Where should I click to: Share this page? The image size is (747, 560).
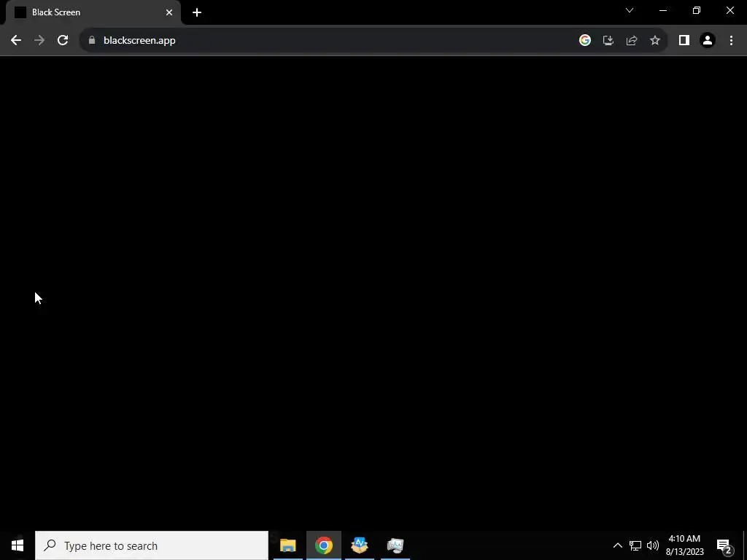tap(632, 41)
